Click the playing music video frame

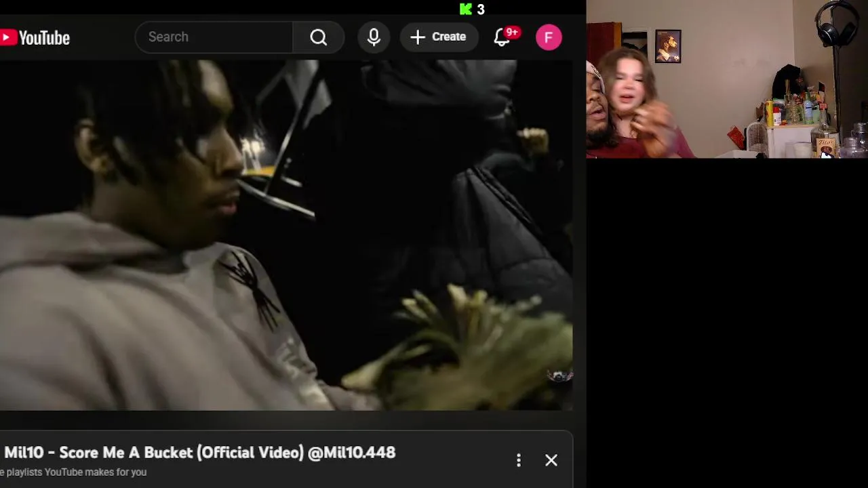point(286,235)
